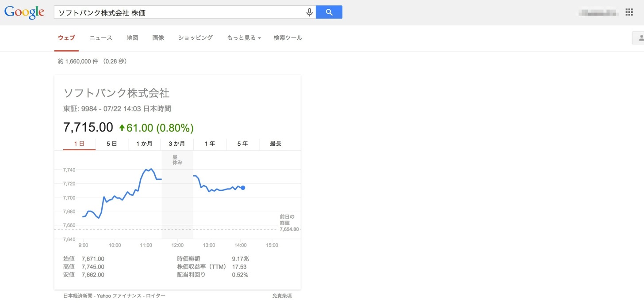Click the 61.00 (0.80%) price change
This screenshot has width=644, height=303.
156,128
